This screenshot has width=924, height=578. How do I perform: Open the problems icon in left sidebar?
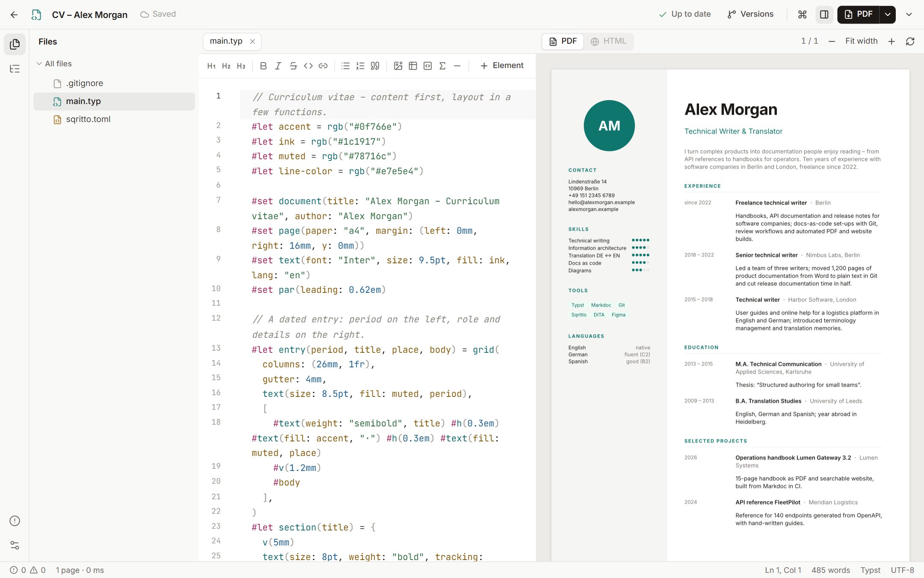[15, 521]
